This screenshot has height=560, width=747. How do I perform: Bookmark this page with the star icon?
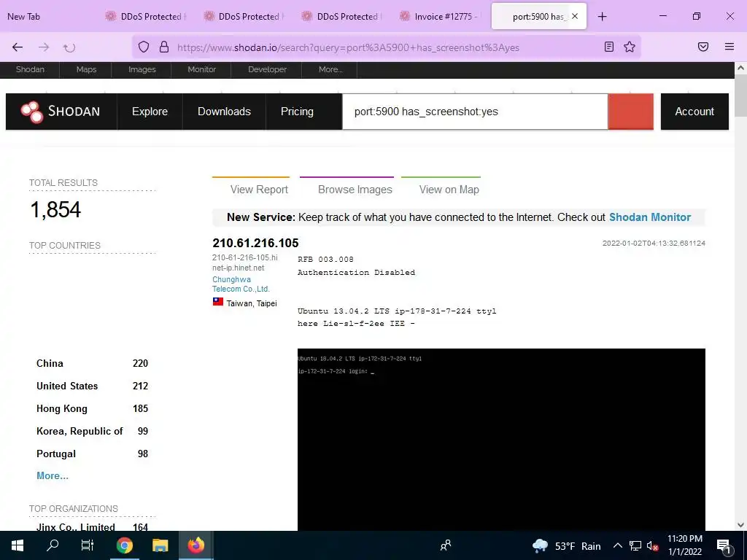[x=630, y=47]
